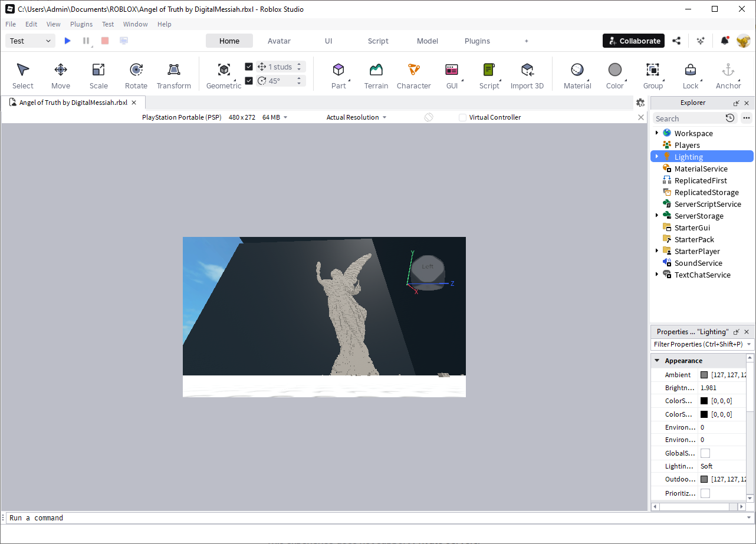This screenshot has width=756, height=544.
Task: Select the Part insertion tool
Action: tap(338, 74)
